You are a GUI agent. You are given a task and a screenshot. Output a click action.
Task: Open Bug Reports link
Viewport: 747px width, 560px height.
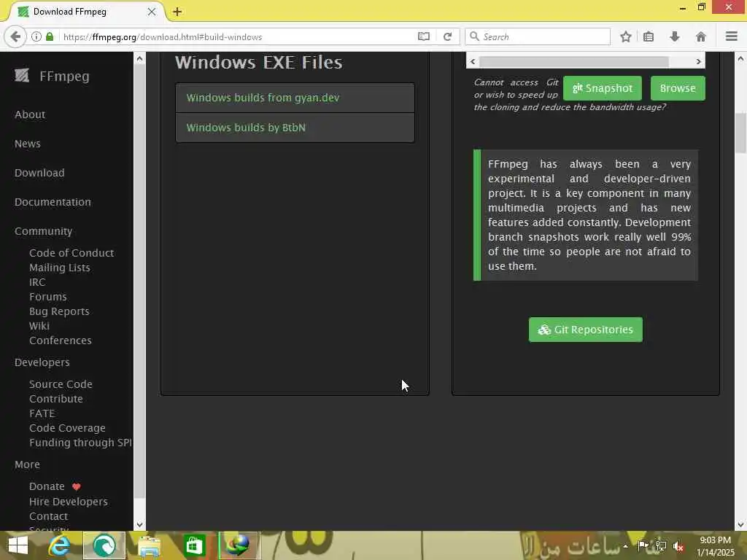click(59, 311)
